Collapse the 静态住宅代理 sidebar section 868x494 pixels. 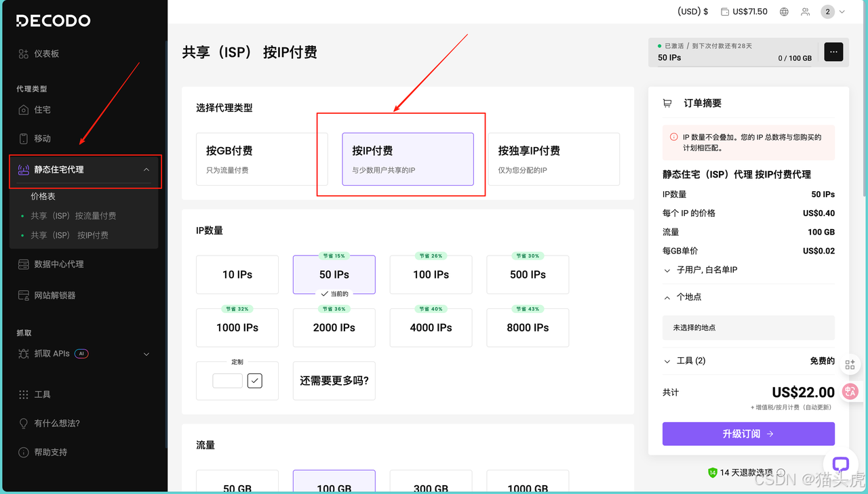click(x=146, y=171)
